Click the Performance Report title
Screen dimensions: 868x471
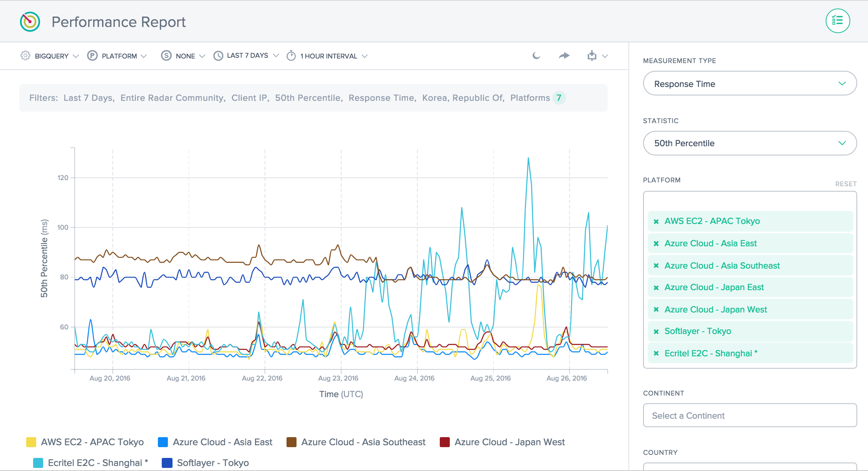point(119,22)
